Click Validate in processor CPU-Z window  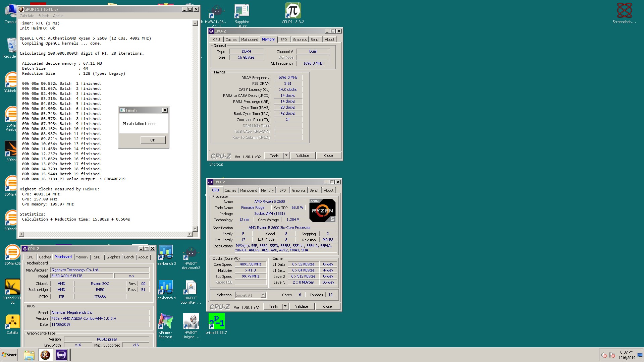click(x=302, y=306)
